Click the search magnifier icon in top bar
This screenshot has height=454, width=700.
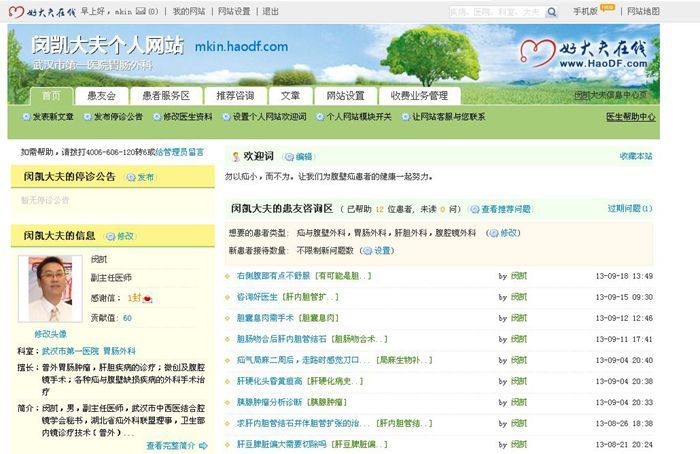tap(552, 12)
